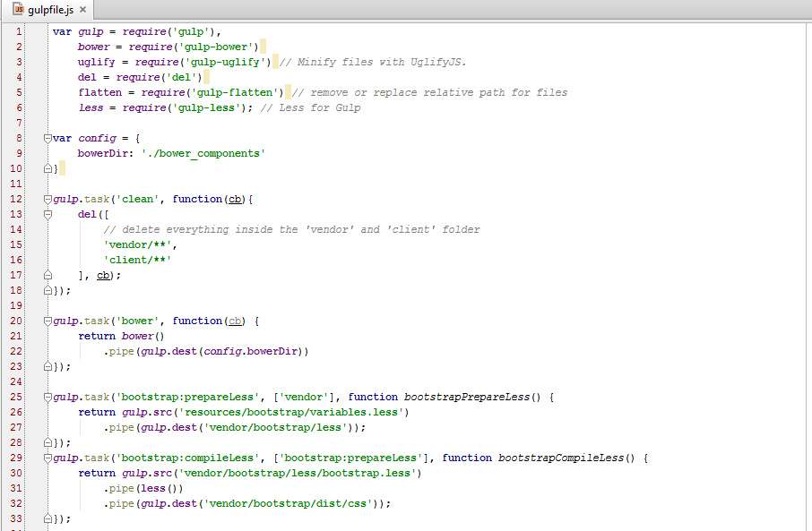Click line number 1 in the gutter
The image size is (812, 531).
click(x=19, y=31)
